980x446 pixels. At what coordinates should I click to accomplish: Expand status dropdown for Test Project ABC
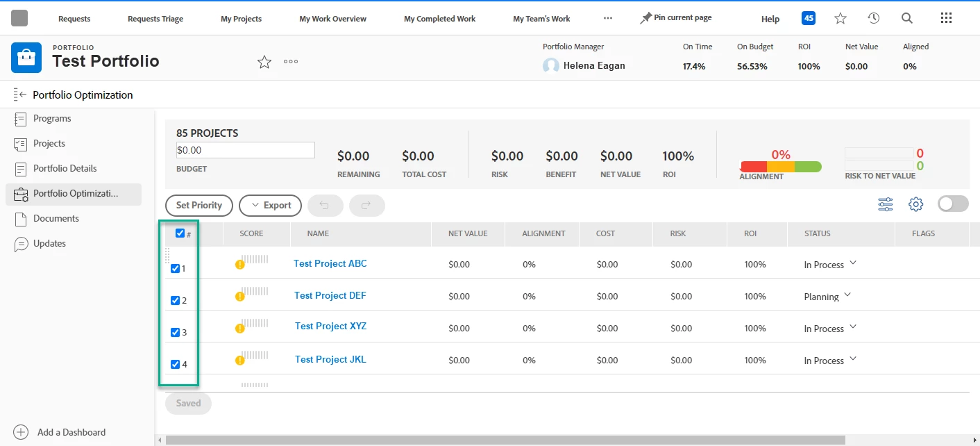click(853, 263)
